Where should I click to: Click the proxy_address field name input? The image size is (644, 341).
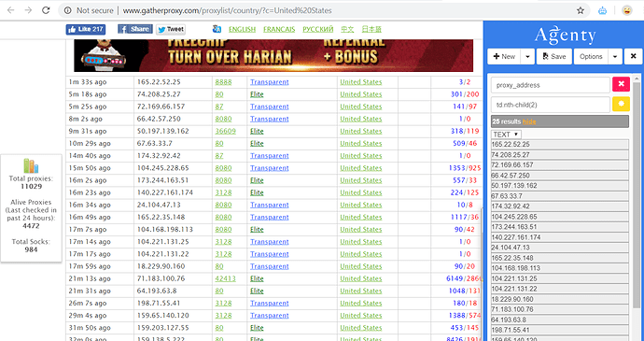coord(551,85)
